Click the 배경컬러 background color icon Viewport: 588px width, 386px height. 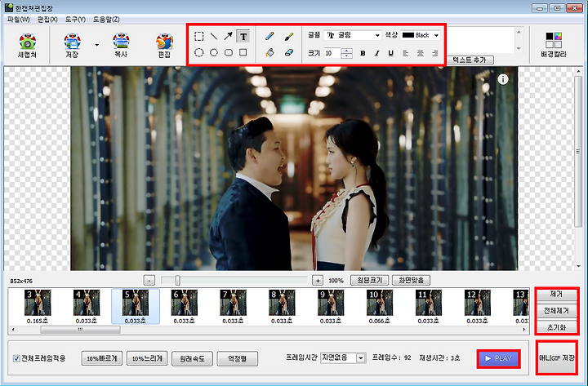click(554, 45)
